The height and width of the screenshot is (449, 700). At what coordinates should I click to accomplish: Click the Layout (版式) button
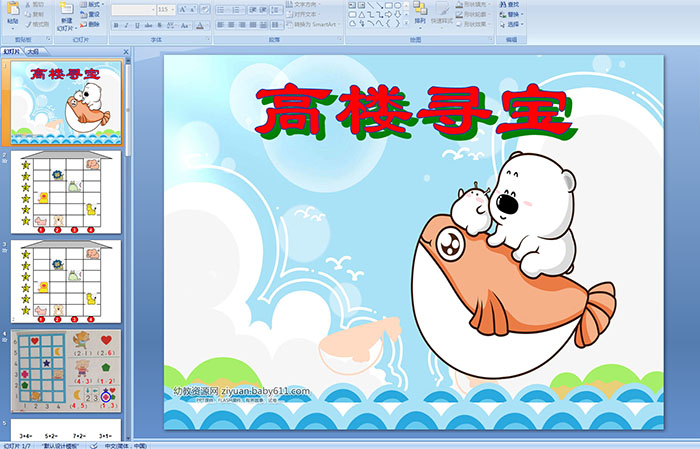pyautogui.click(x=90, y=4)
